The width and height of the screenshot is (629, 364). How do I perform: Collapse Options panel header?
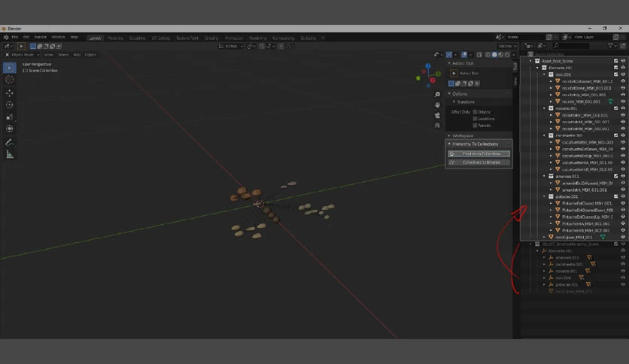point(479,94)
